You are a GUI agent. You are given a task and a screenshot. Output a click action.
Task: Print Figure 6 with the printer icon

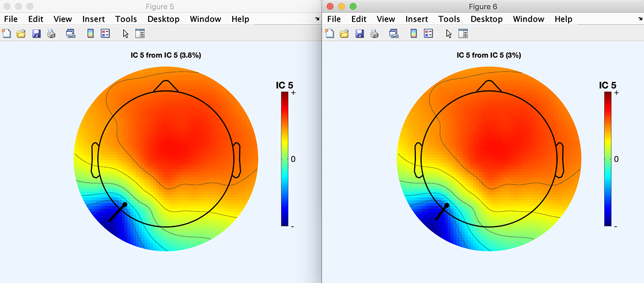click(x=374, y=33)
